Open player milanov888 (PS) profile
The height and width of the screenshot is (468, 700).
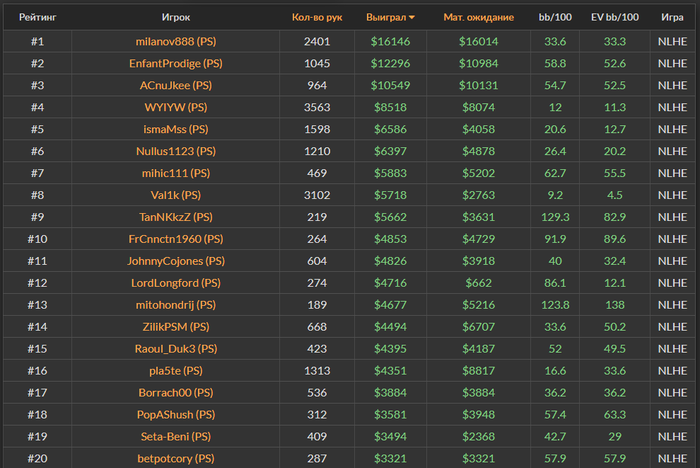176,42
